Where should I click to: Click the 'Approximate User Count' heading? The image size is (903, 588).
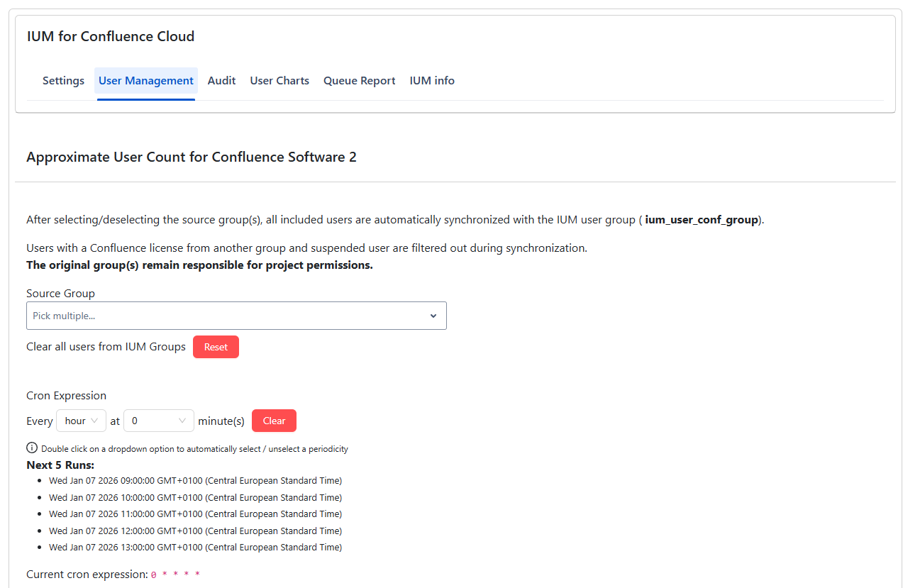[x=192, y=157]
